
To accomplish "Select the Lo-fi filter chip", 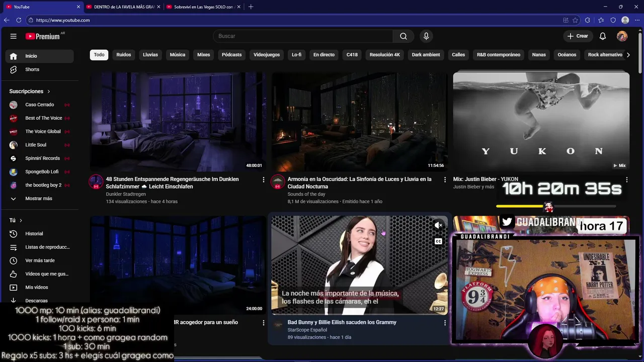I will click(x=297, y=55).
